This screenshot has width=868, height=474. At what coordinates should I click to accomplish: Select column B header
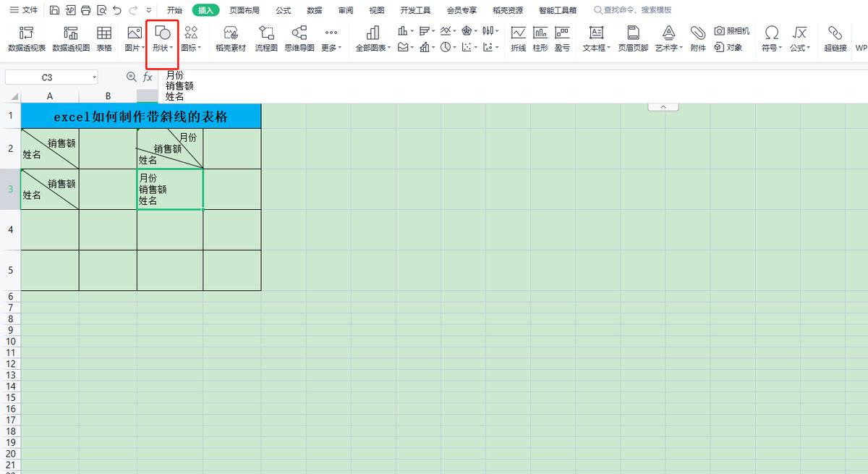108,96
